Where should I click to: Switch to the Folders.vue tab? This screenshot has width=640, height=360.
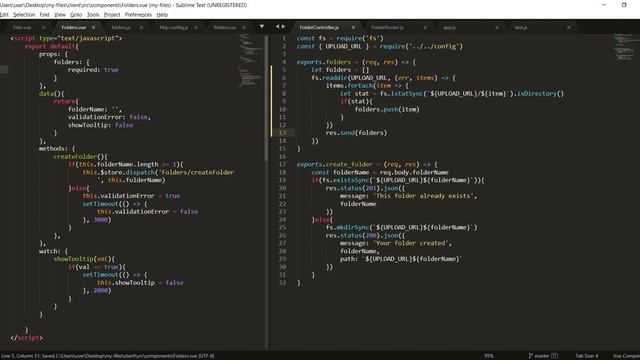(x=73, y=27)
